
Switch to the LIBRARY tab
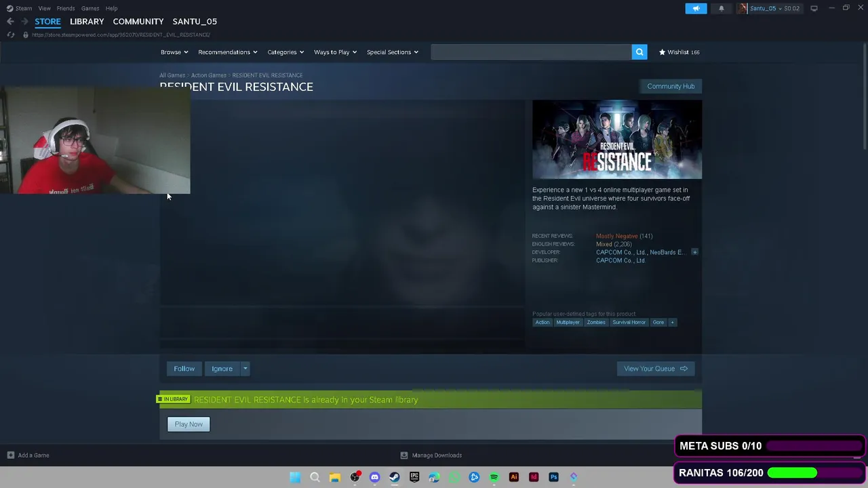tap(87, 22)
